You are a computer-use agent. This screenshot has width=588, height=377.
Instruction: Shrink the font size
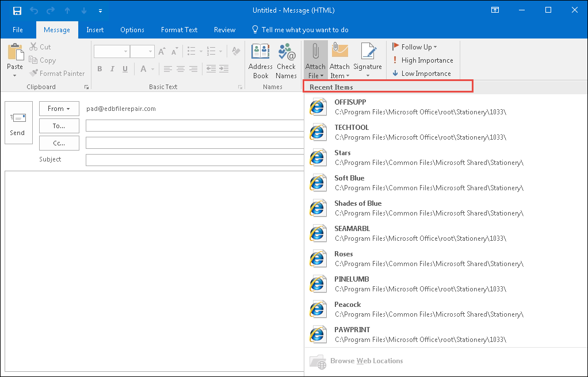(x=175, y=51)
